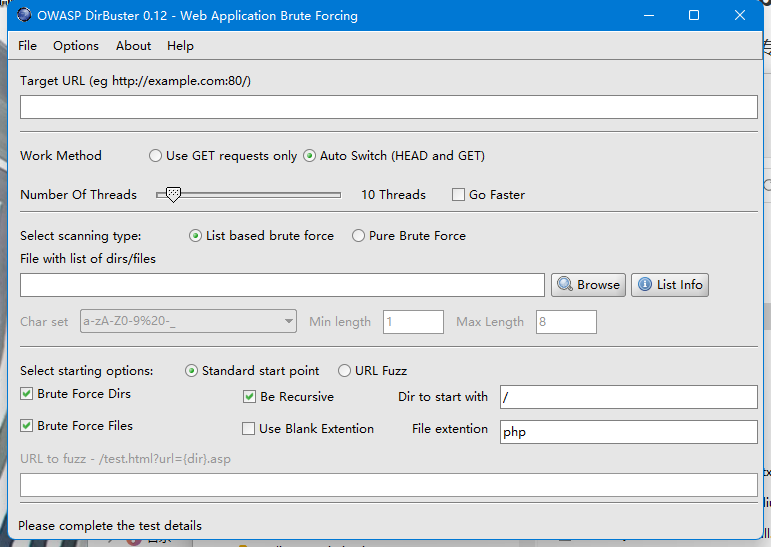Open the About menu
The image size is (771, 547).
pyautogui.click(x=133, y=46)
